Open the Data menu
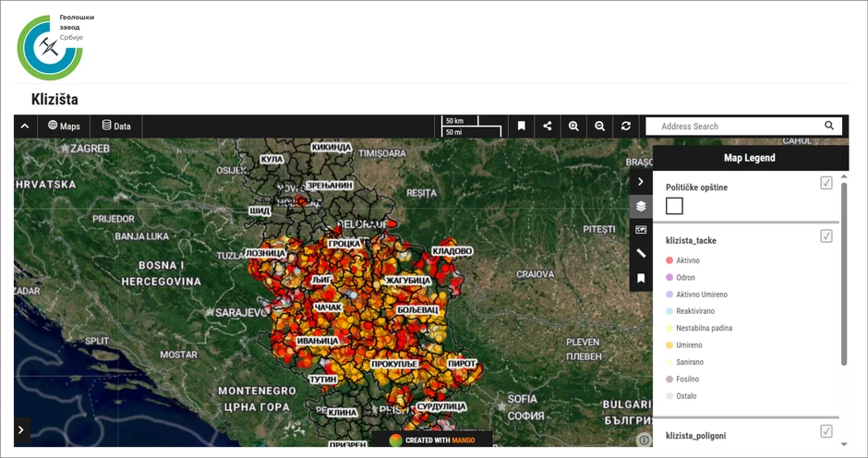This screenshot has width=868, height=458. (x=116, y=127)
